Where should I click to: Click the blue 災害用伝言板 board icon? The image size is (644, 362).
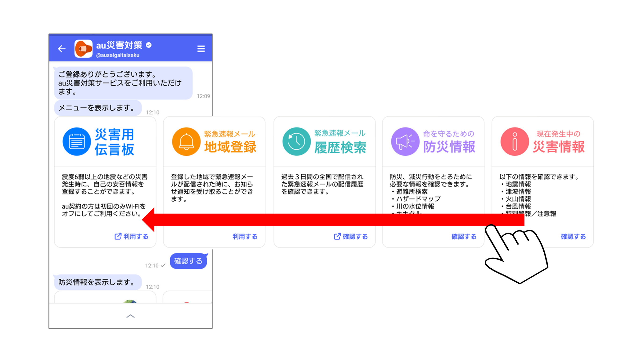[76, 142]
